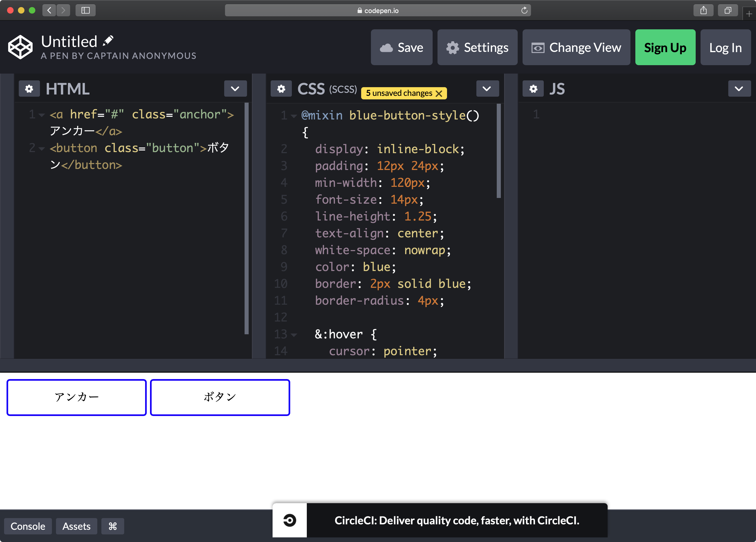Toggle the Safari sidebar icon

[x=85, y=10]
